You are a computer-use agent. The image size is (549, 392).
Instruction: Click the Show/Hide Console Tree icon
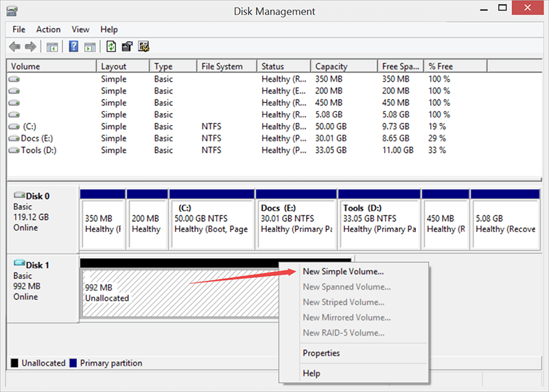[x=52, y=47]
